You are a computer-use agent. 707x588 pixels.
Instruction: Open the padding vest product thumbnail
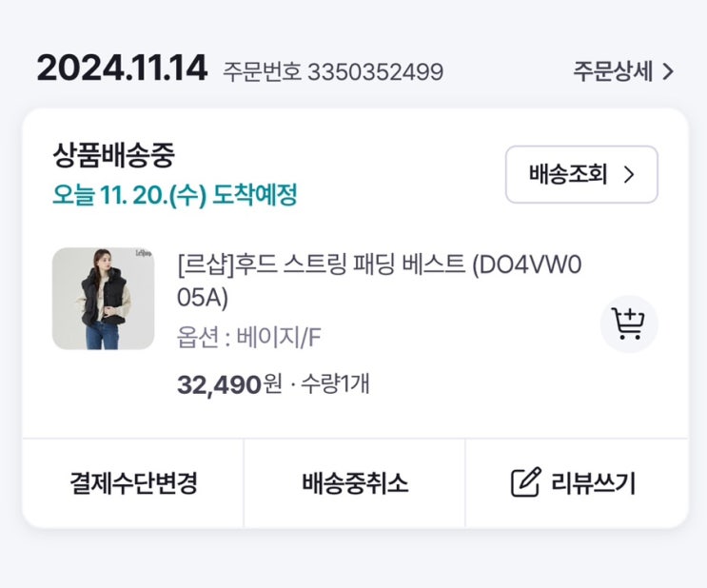pos(103,298)
